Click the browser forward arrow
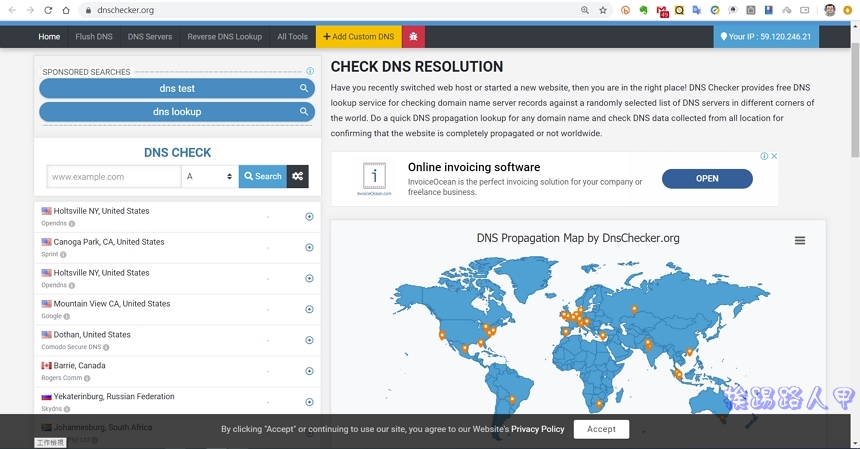 point(30,10)
